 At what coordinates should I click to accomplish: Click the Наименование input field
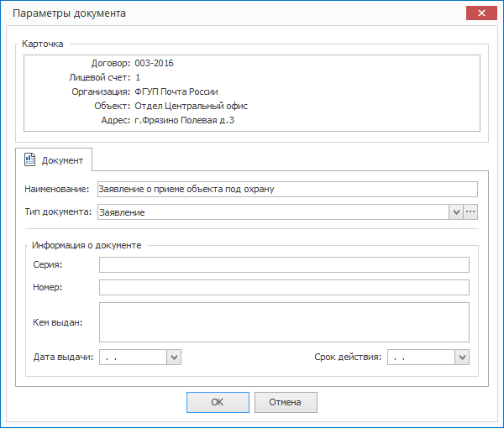coord(287,189)
